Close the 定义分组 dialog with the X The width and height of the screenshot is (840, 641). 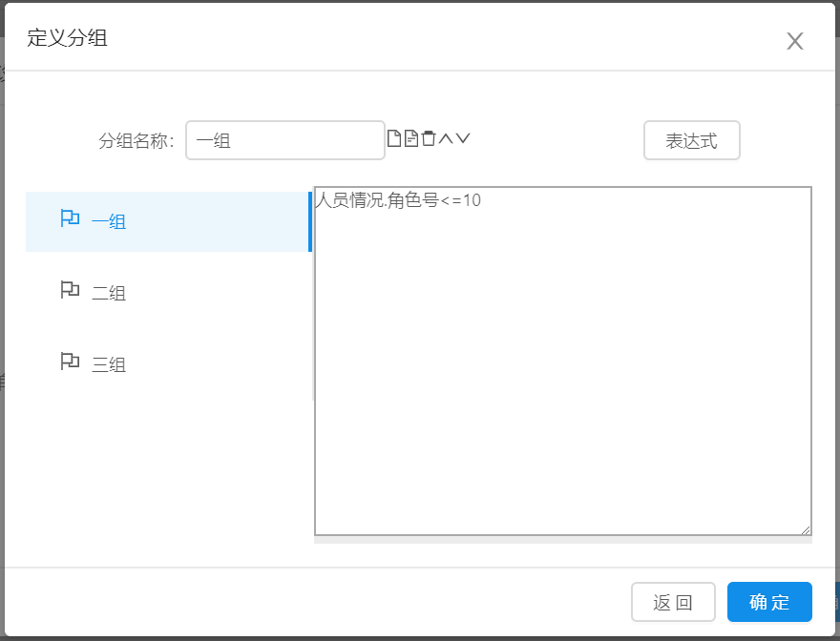(794, 41)
